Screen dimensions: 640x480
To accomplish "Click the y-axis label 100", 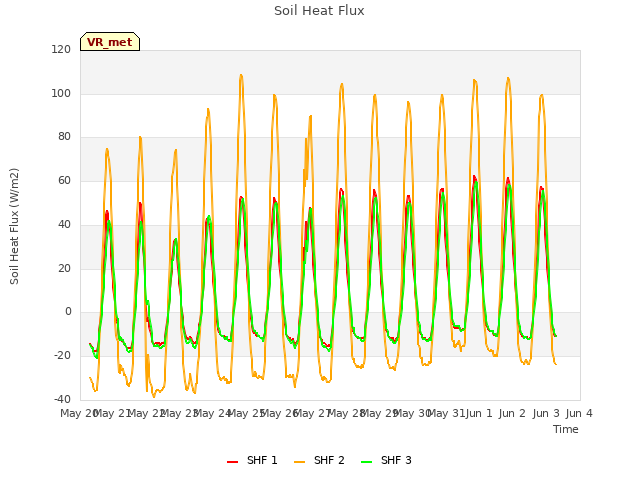I will [61, 93].
